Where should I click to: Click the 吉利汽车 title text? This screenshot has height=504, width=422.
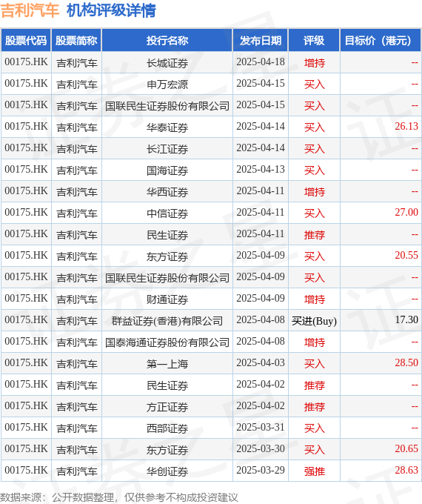click(x=30, y=10)
